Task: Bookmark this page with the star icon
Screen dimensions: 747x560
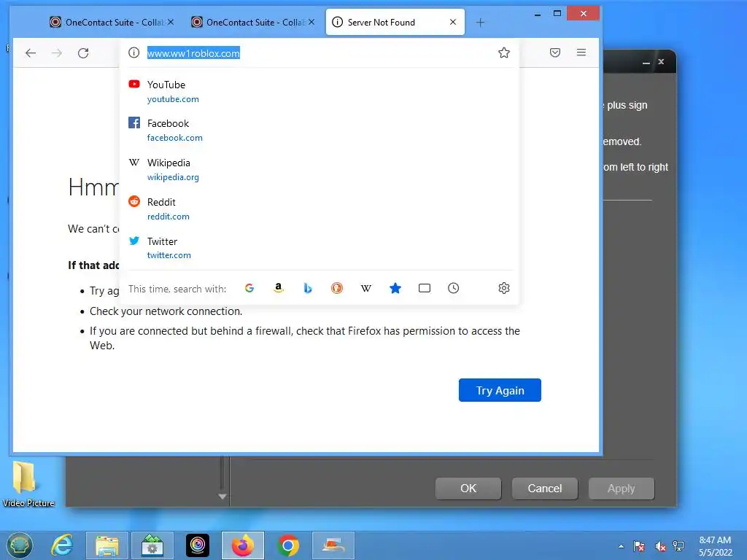Action: [x=504, y=52]
